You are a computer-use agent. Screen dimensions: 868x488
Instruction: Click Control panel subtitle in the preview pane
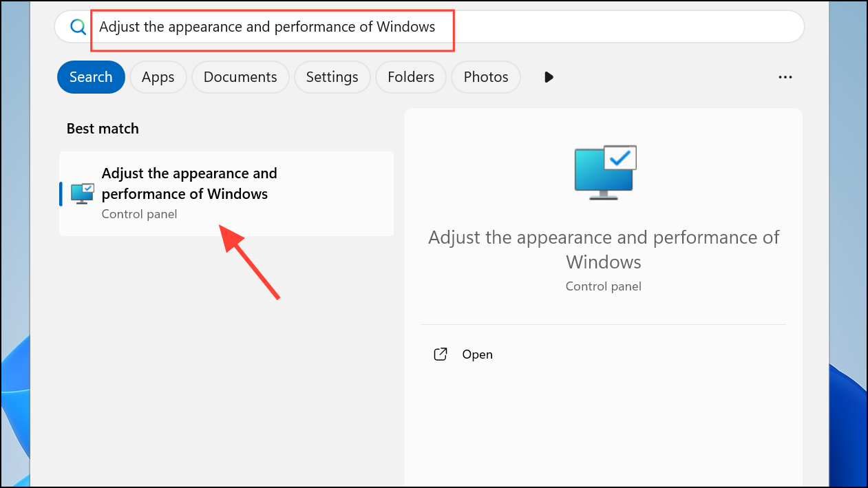coord(603,286)
